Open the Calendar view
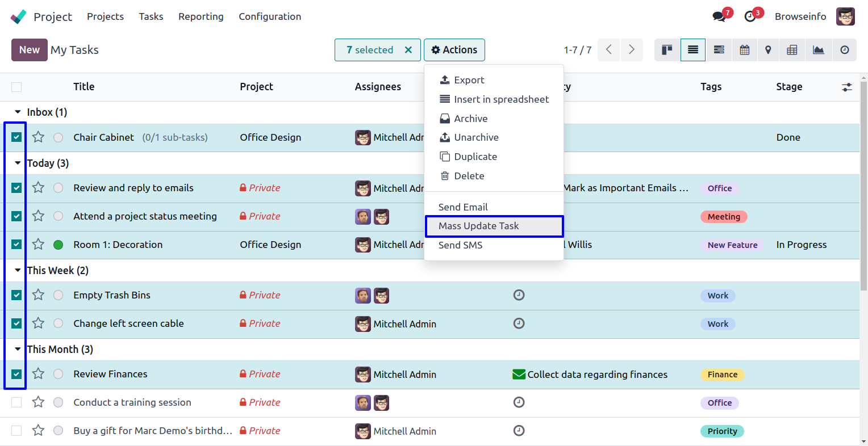This screenshot has height=446, width=868. click(x=744, y=50)
